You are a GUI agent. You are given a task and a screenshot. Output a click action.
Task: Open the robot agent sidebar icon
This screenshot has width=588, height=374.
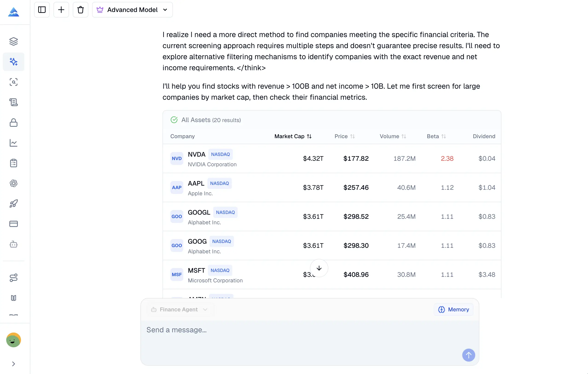(x=13, y=244)
